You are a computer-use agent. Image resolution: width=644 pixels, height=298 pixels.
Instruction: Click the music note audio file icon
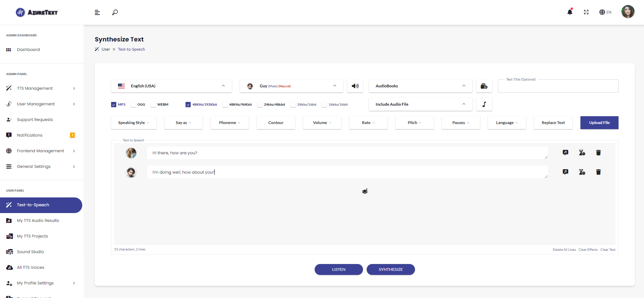coord(484,104)
